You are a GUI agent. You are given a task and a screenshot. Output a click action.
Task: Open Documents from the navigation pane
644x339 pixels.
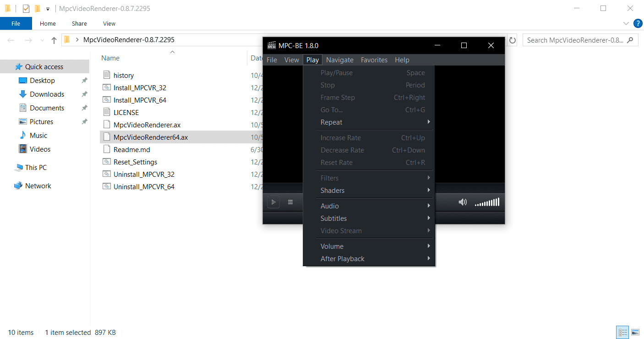click(x=47, y=108)
